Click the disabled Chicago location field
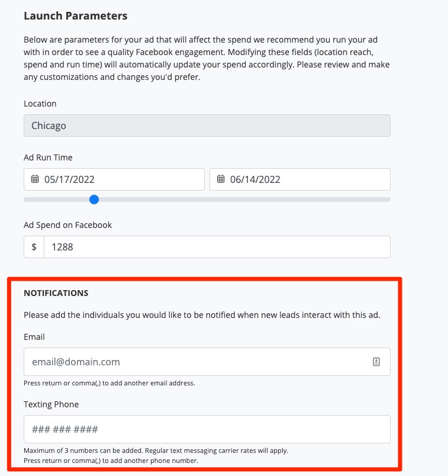The height and width of the screenshot is (476, 448). point(207,126)
